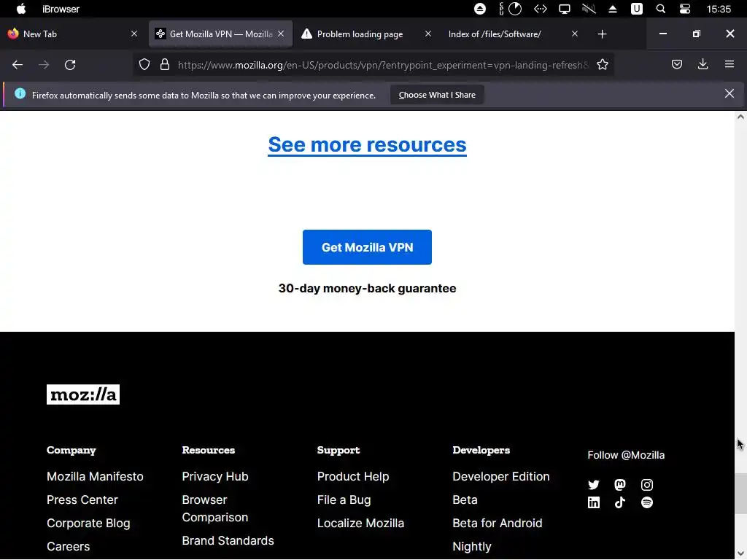
Task: Open Localize Mozilla link
Action: (360, 523)
